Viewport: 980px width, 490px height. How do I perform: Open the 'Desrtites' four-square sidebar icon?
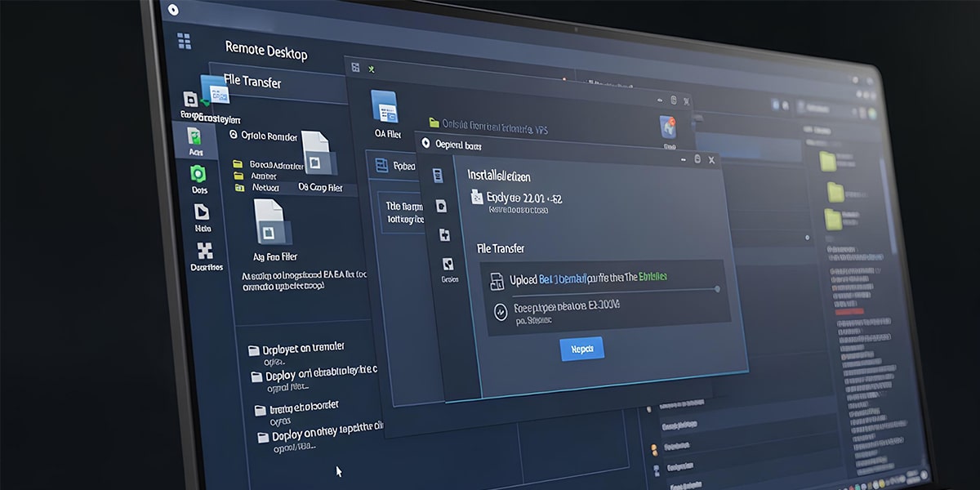204,251
